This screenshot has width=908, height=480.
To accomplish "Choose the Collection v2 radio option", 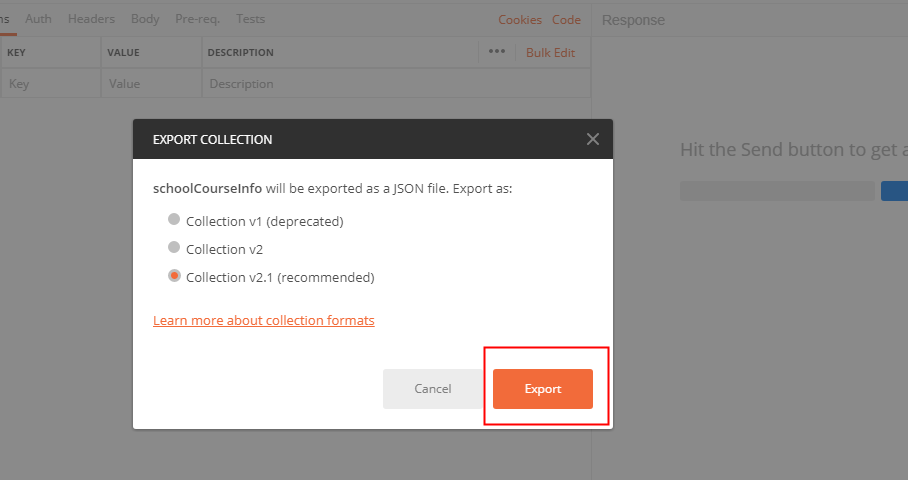I will [174, 248].
